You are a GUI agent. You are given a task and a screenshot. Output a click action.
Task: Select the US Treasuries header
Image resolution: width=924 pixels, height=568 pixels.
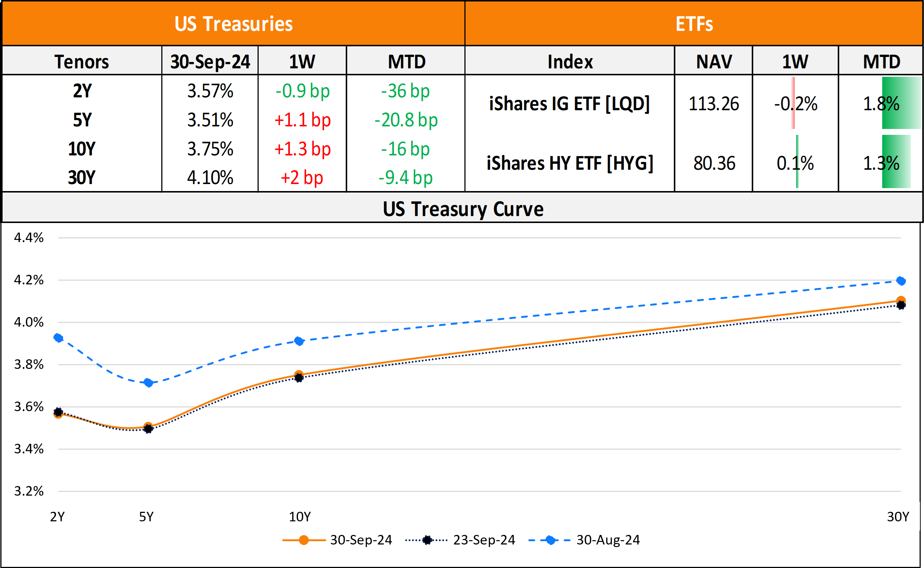pyautogui.click(x=233, y=24)
